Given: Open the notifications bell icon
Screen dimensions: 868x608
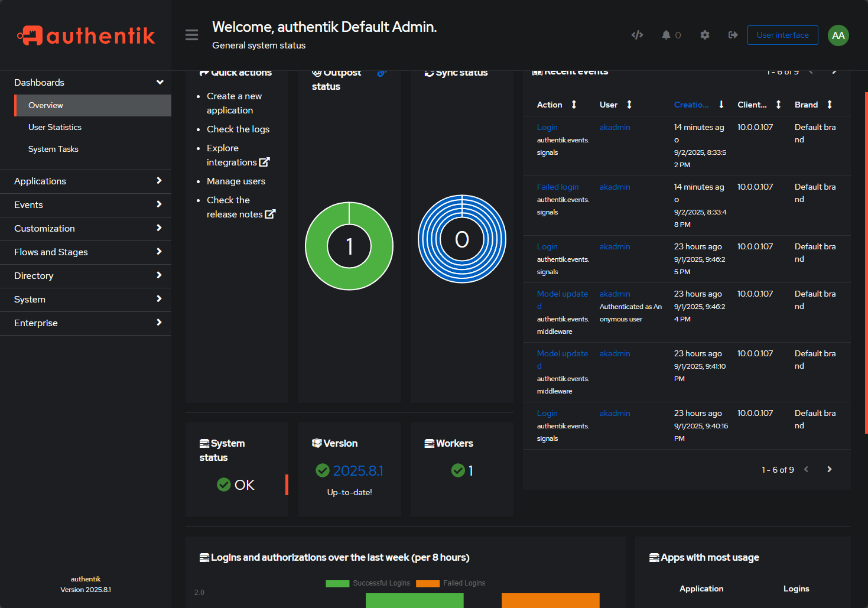Looking at the screenshot, I should (x=667, y=35).
